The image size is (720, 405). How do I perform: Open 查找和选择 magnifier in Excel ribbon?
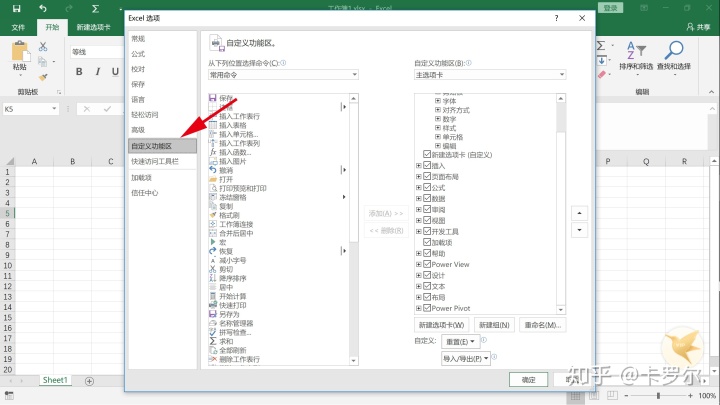click(x=674, y=56)
